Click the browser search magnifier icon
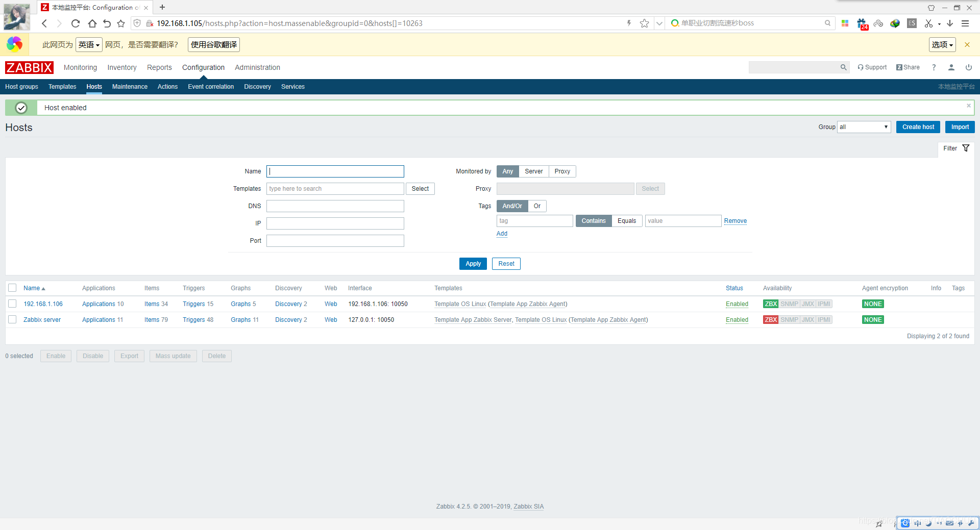The image size is (980, 530). pyautogui.click(x=827, y=23)
